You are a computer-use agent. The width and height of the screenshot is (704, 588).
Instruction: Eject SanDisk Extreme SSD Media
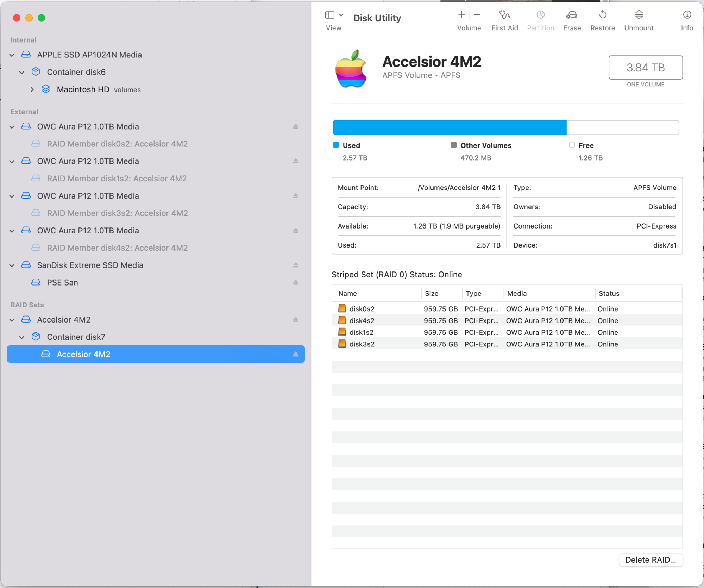coord(296,265)
